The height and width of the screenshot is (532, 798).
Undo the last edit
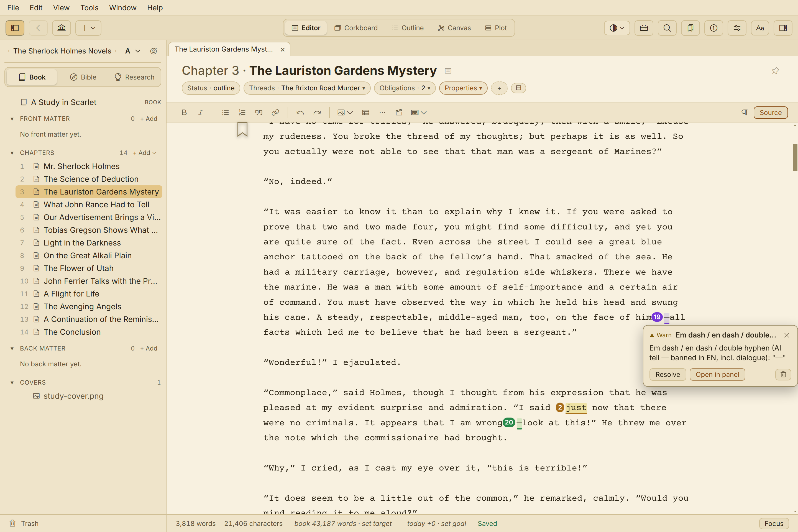[x=300, y=112]
